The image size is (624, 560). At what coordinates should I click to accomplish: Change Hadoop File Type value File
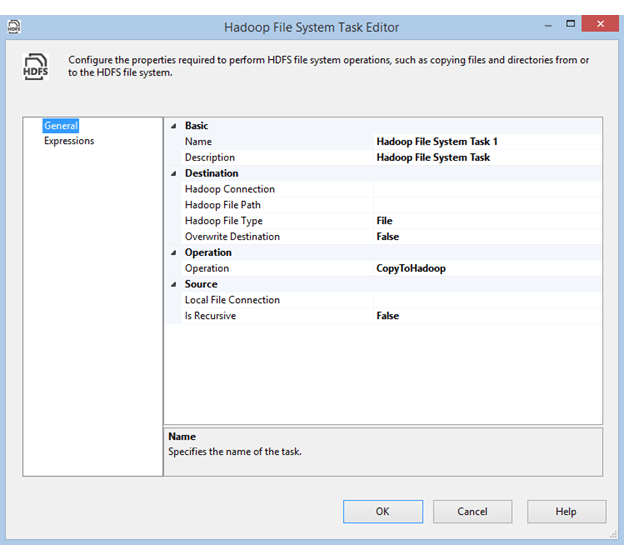(488, 221)
